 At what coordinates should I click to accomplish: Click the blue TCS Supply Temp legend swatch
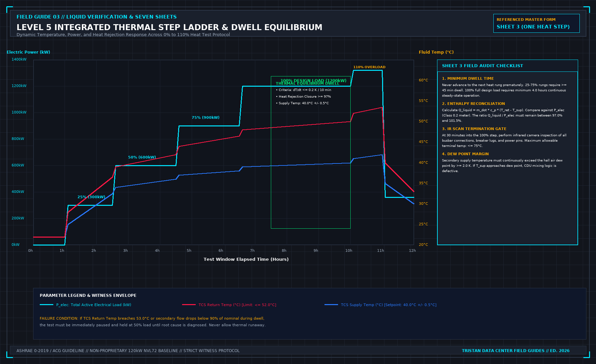point(331,305)
